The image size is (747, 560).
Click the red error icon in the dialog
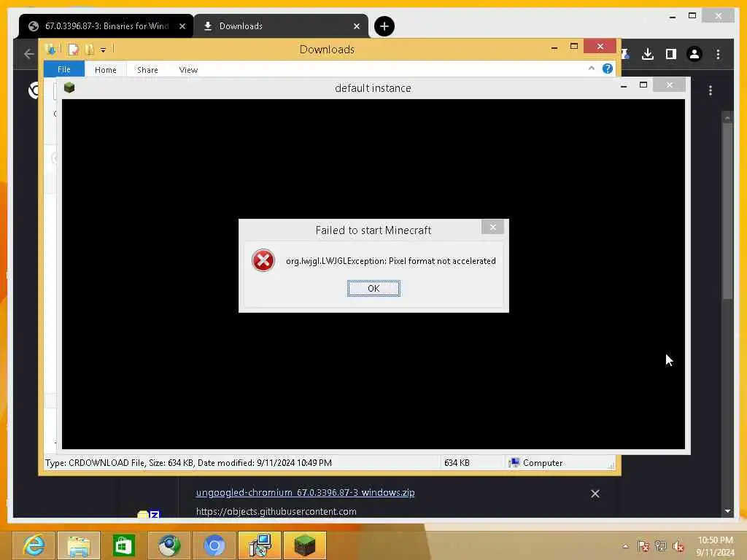263,260
